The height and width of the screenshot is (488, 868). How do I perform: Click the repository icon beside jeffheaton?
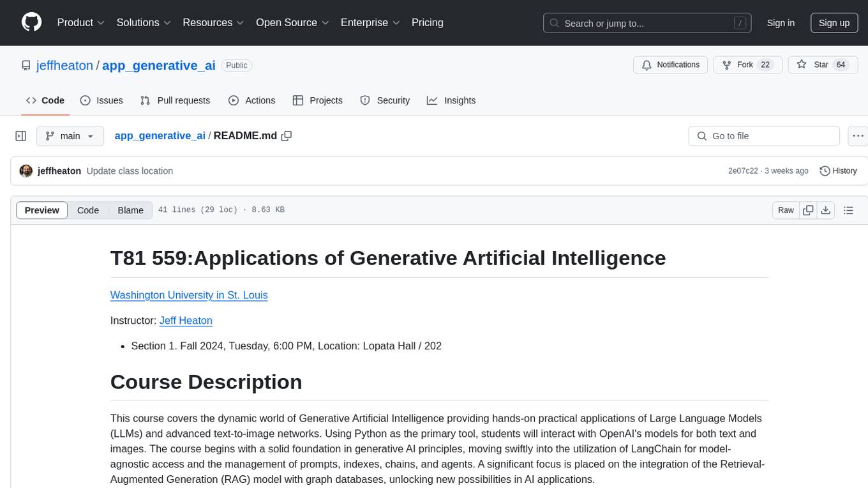26,65
